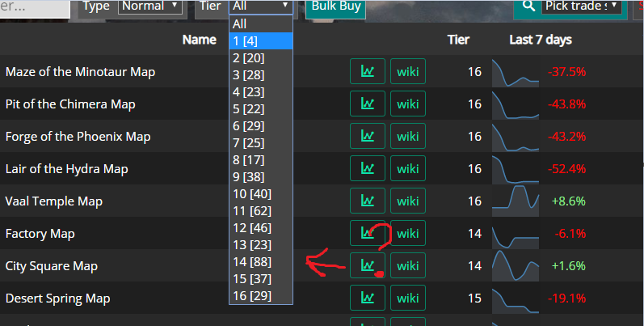Image resolution: width=644 pixels, height=326 pixels.
Task: Select All in the Tier list
Action: point(261,23)
